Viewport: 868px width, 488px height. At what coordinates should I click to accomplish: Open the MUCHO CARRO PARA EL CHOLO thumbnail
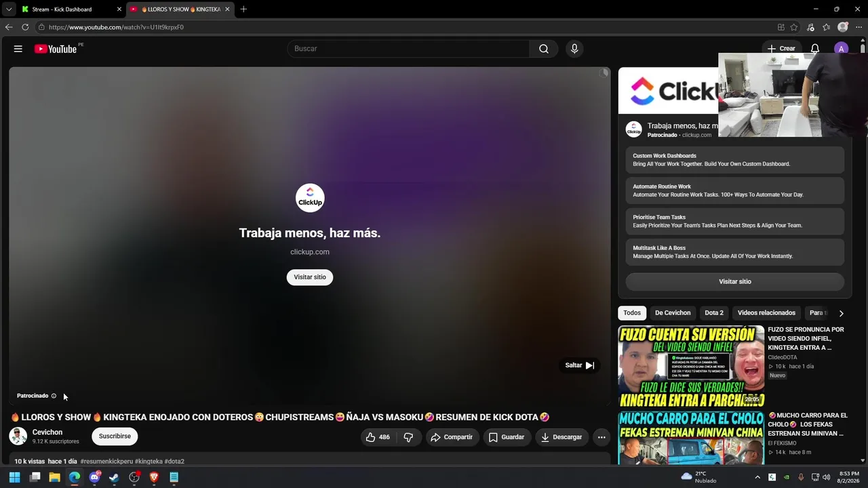click(691, 438)
